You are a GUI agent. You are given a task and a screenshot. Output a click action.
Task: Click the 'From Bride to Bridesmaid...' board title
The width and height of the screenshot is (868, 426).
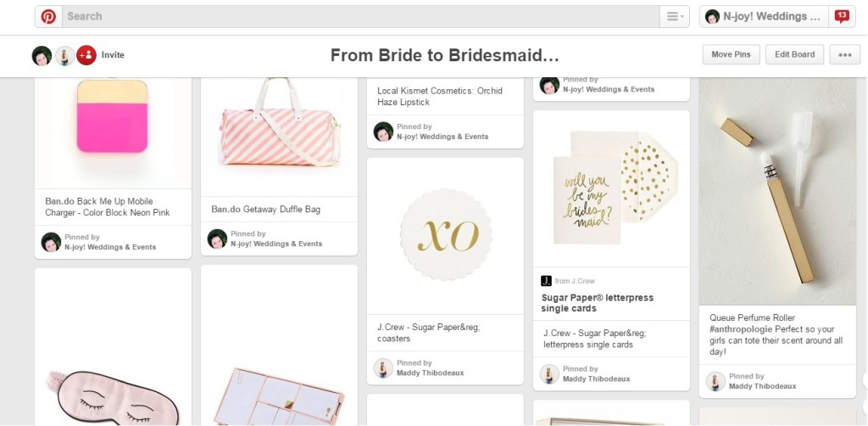coord(444,55)
